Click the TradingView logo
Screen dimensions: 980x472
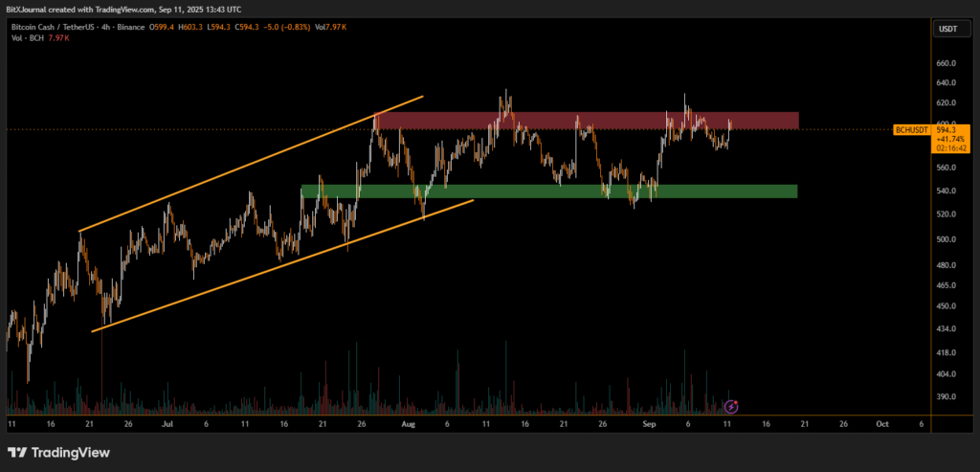pyautogui.click(x=59, y=452)
